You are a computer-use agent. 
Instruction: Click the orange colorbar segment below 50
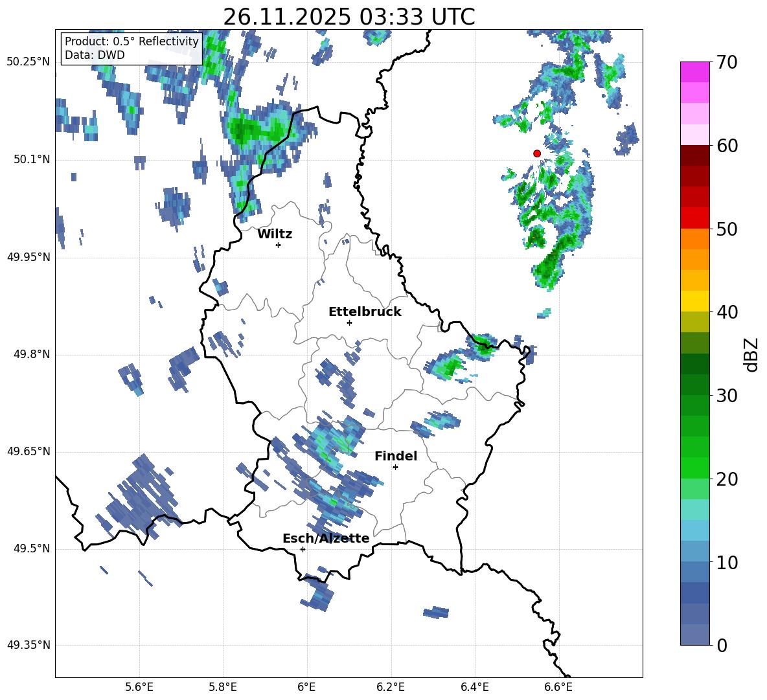[x=695, y=239]
